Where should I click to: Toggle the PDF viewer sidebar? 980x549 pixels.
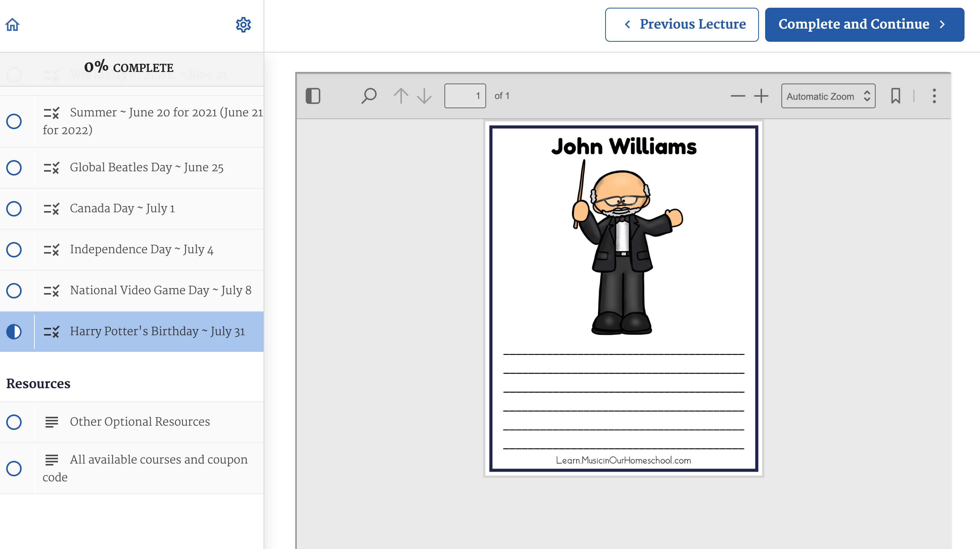tap(313, 96)
